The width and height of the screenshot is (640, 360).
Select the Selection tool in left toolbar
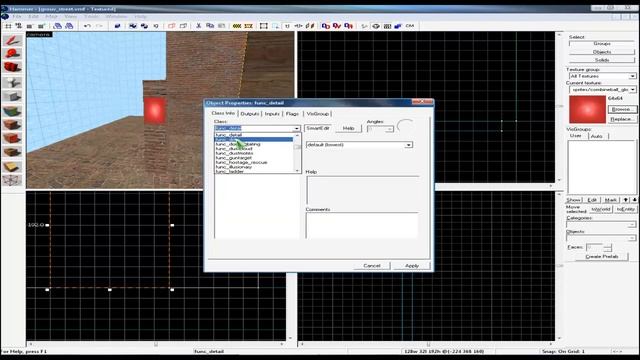coord(12,40)
